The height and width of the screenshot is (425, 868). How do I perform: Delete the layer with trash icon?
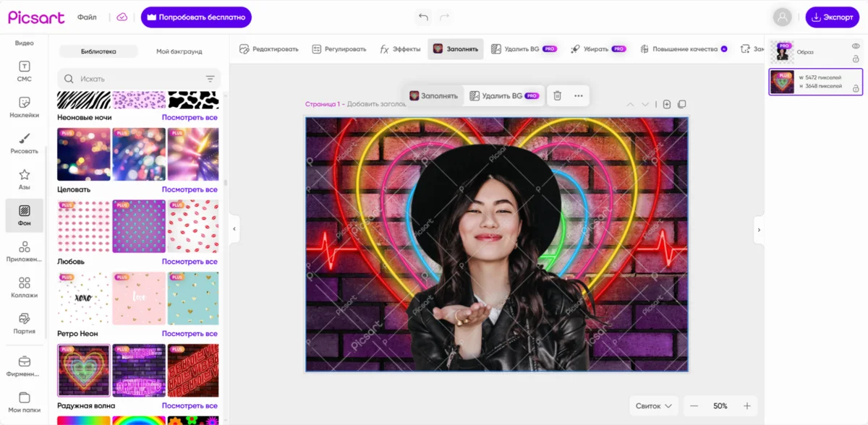click(x=557, y=95)
